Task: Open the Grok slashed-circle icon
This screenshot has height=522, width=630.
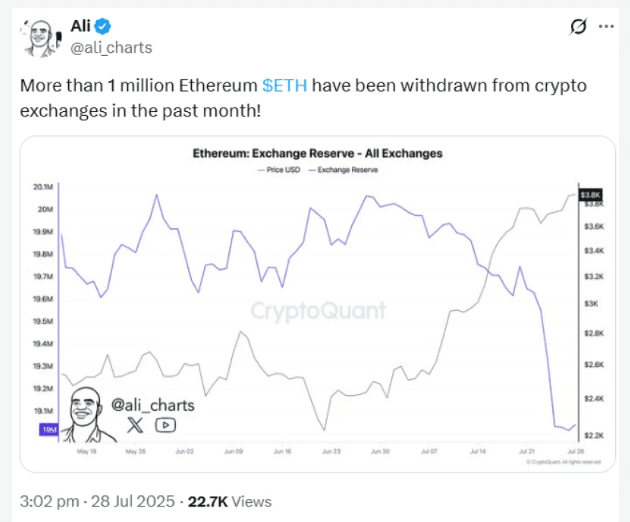Action: click(577, 27)
